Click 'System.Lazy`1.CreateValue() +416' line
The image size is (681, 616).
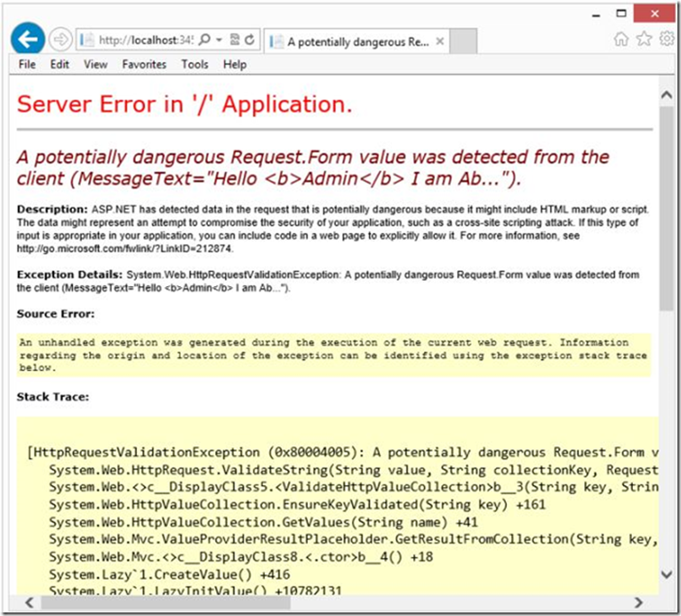(x=170, y=574)
